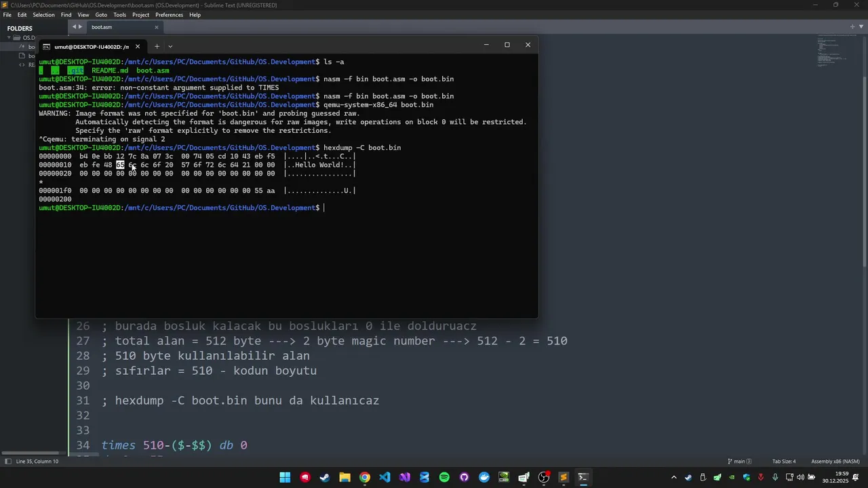Go to previous tab with left arrow
Screen dimensions: 868x488
pyautogui.click(x=74, y=27)
